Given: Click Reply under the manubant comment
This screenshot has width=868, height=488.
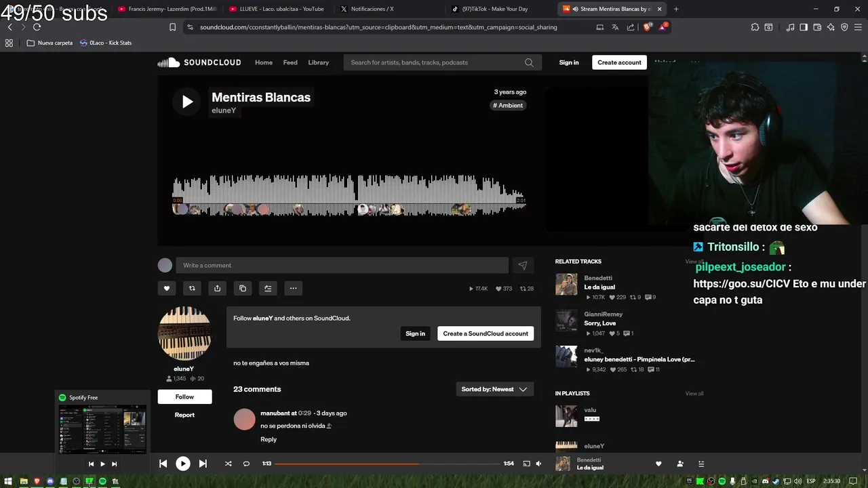Looking at the screenshot, I should (x=269, y=439).
